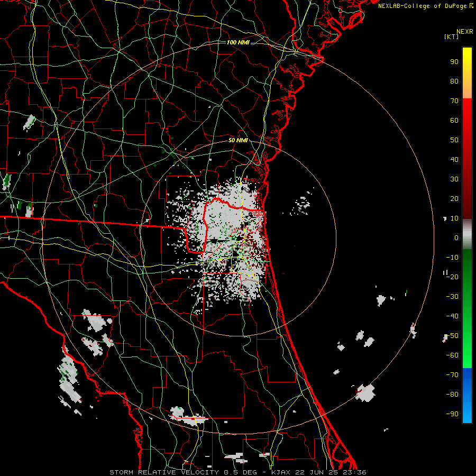Click the 50 value on the velocity scale

[454, 140]
